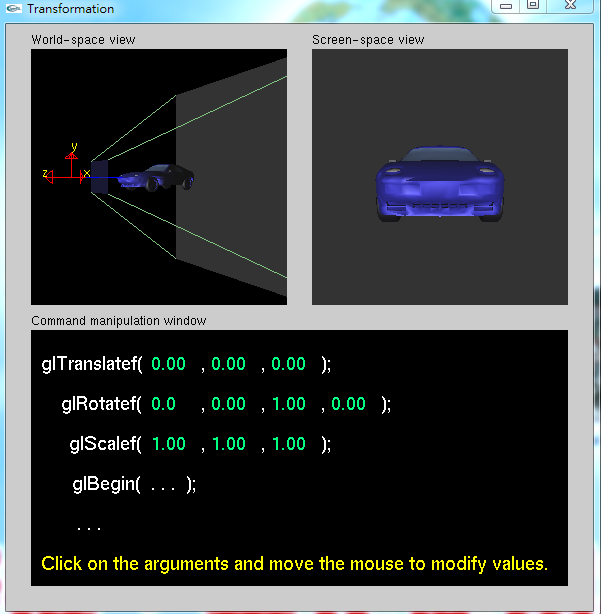The height and width of the screenshot is (614, 601).
Task: Select the glRotatef y-axis value 1.00
Action: (x=289, y=404)
